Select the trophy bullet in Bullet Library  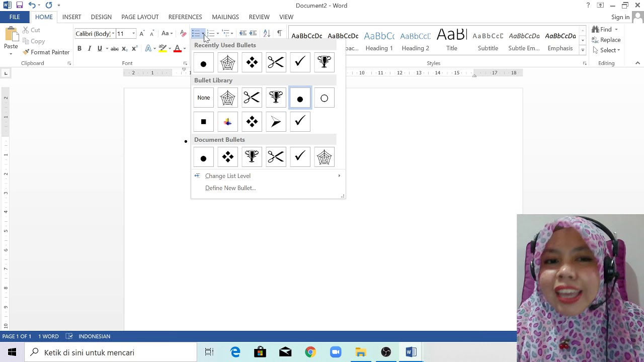(276, 98)
